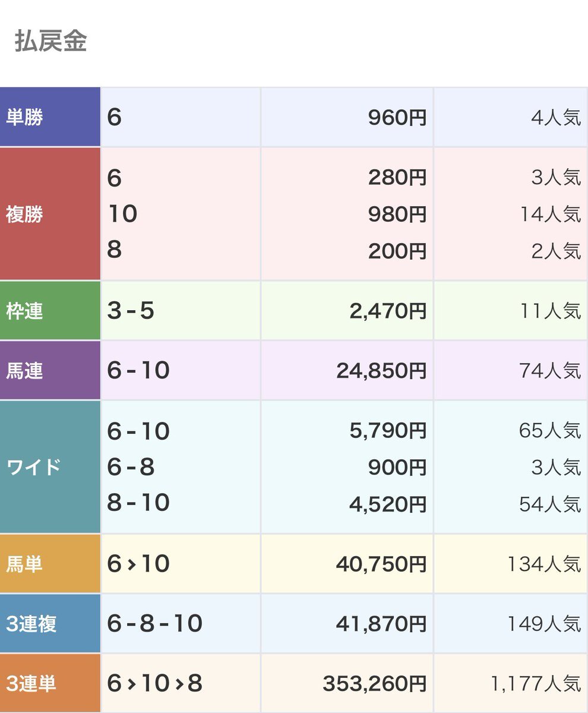Image resolution: width=588 pixels, height=713 pixels.
Task: Click the 馬連 label cell
Action: pyautogui.click(x=50, y=370)
